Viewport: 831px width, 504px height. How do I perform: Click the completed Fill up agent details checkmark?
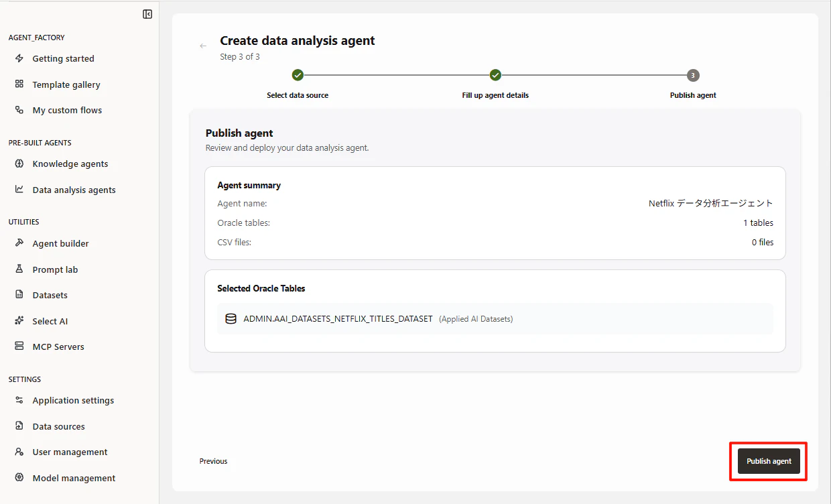click(x=495, y=75)
